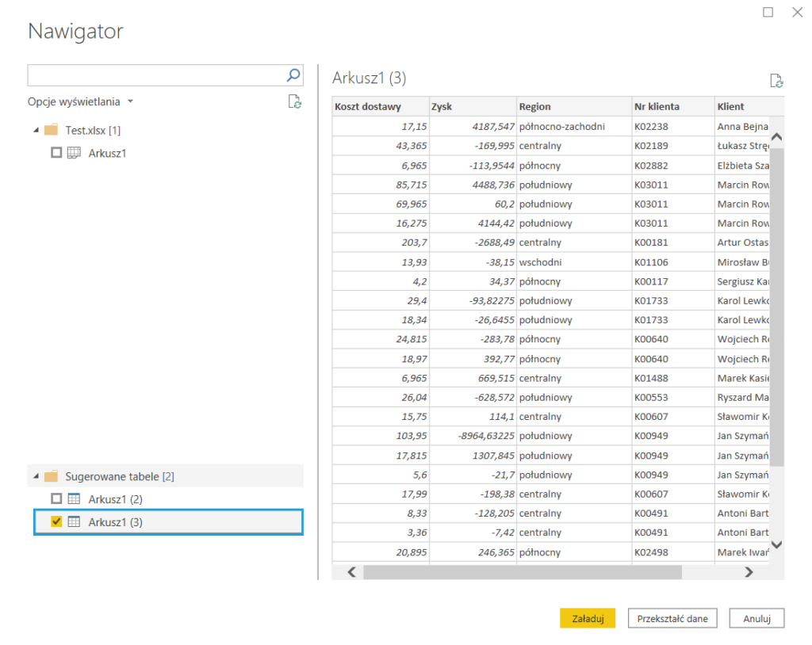Click the Sugerowane tabele folder icon
The image size is (812, 645).
coord(52,476)
